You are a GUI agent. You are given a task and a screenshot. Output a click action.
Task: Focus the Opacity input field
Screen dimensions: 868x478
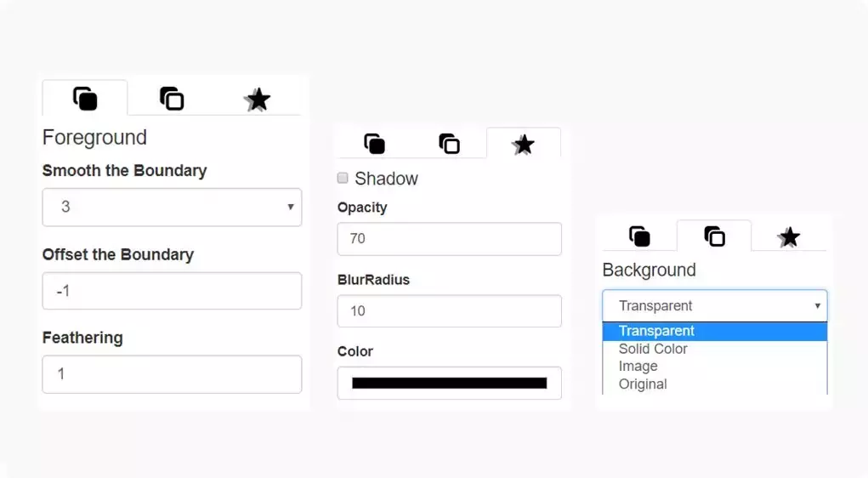pyautogui.click(x=450, y=239)
